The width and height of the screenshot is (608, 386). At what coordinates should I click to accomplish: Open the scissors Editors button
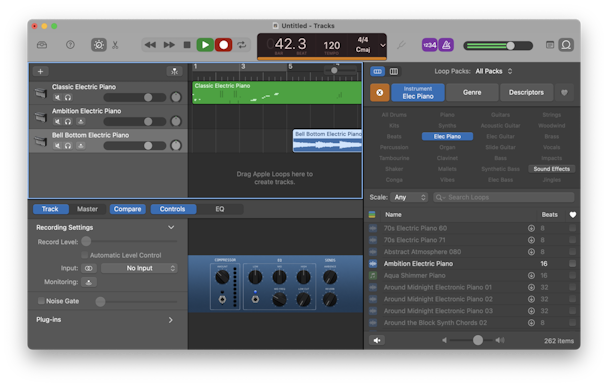[115, 45]
